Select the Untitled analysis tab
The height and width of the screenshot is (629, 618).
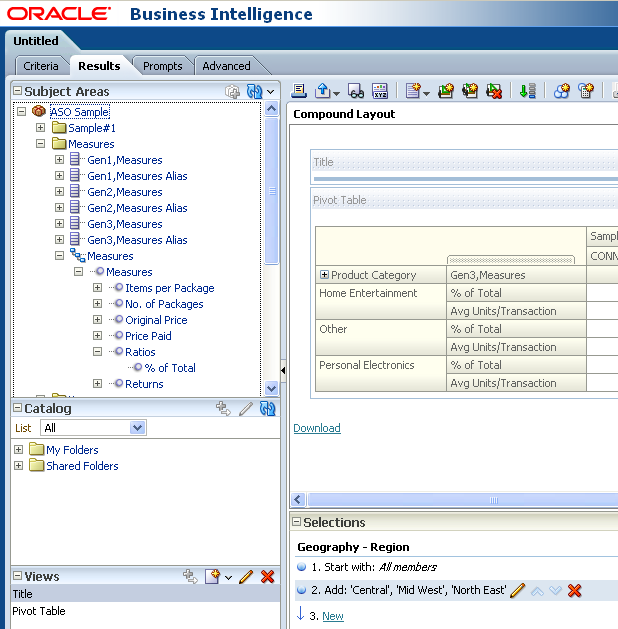coord(36,41)
